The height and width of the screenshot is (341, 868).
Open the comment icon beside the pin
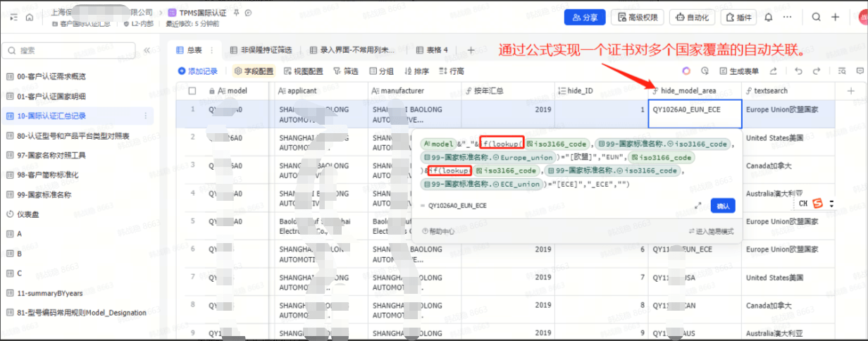(x=248, y=13)
